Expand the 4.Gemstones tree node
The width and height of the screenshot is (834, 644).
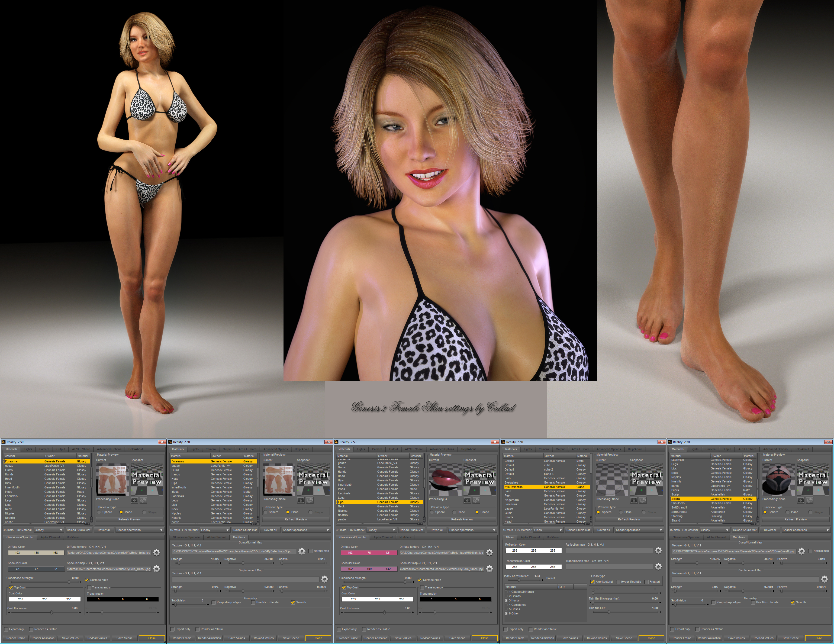506,605
